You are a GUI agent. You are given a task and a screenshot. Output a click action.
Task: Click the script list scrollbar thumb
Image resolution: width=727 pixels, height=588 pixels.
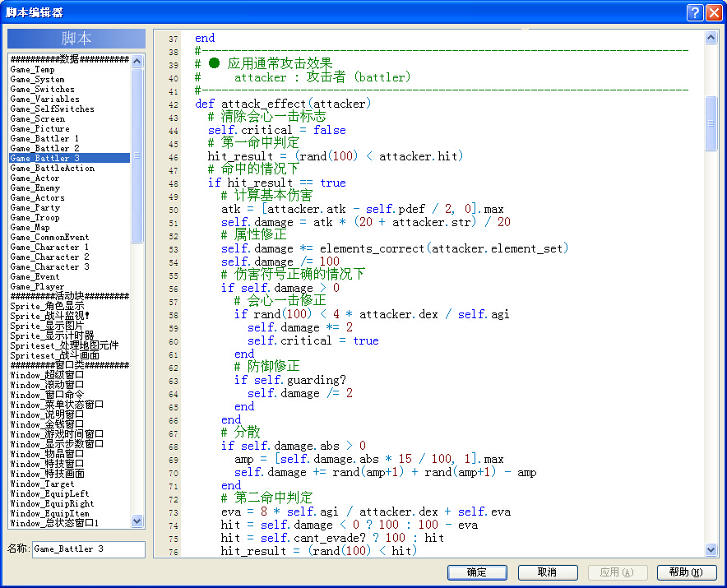pyautogui.click(x=137, y=155)
